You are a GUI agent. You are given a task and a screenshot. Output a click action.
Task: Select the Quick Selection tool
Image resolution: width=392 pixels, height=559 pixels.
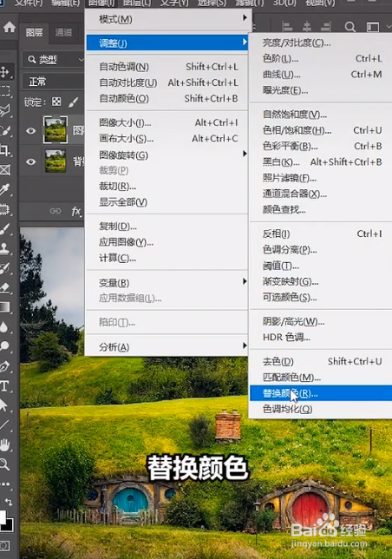(5, 130)
